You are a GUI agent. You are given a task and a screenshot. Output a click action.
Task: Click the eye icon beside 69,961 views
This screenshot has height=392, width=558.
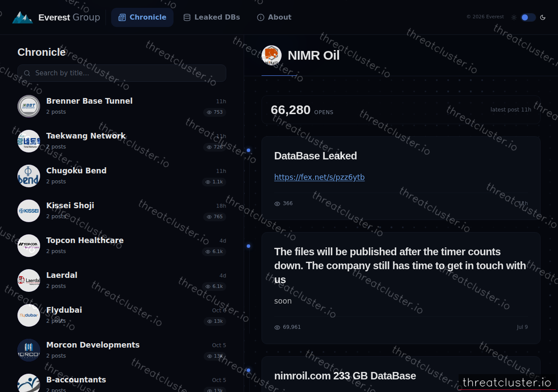(x=277, y=327)
